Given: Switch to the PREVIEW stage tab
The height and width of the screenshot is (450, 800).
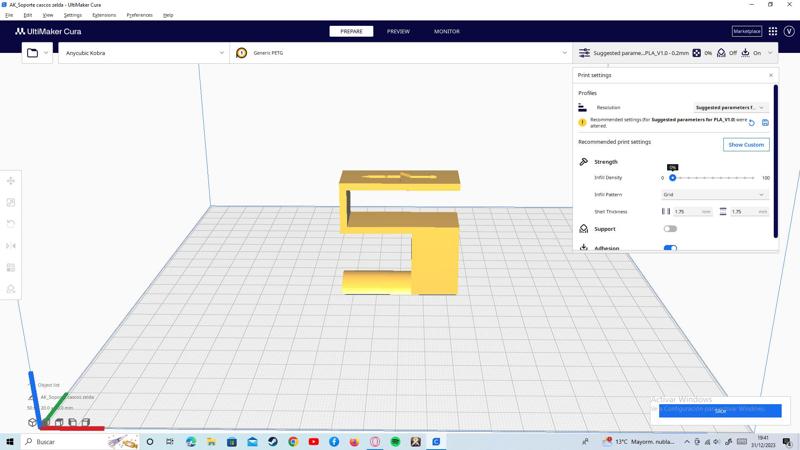Looking at the screenshot, I should click(398, 31).
